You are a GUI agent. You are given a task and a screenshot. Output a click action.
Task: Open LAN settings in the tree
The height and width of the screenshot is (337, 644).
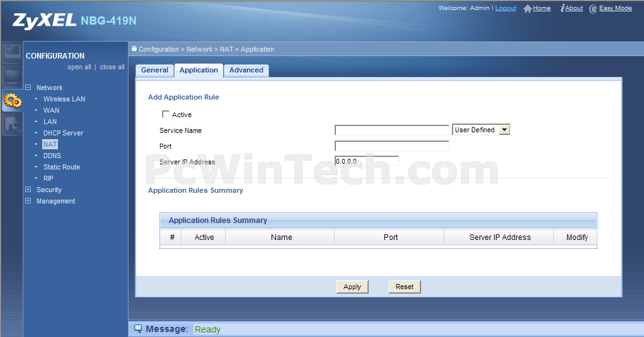pyautogui.click(x=50, y=122)
